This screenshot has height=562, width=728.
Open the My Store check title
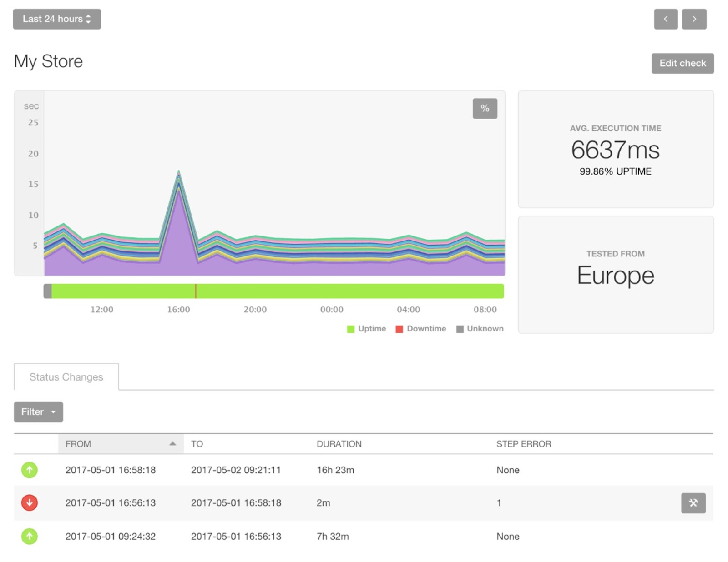[49, 61]
